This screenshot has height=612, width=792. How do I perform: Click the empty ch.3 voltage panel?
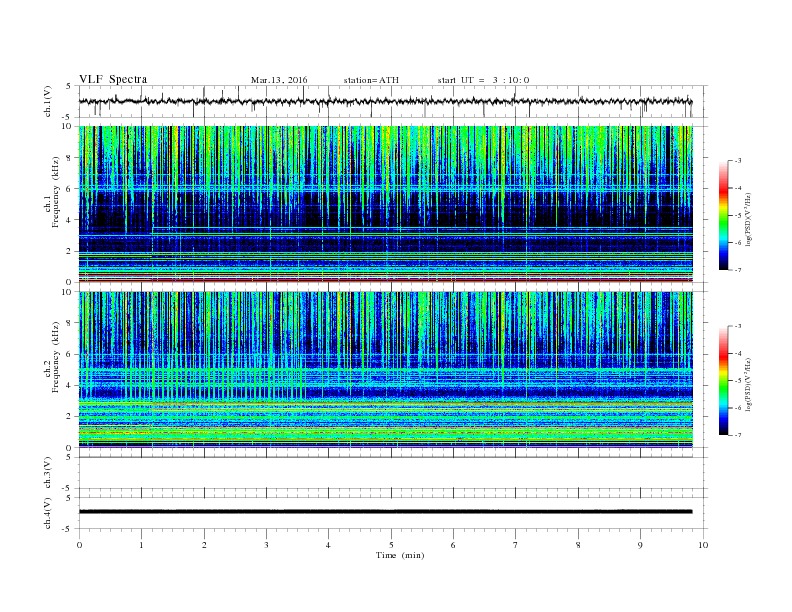393,473
